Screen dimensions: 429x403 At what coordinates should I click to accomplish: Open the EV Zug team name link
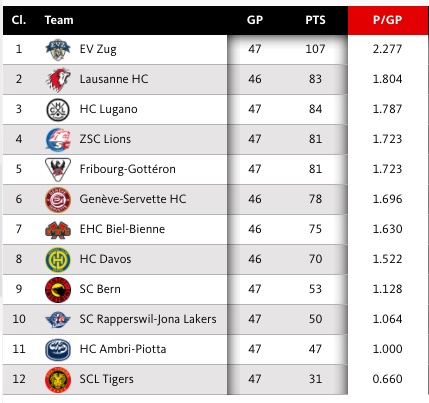click(x=98, y=49)
